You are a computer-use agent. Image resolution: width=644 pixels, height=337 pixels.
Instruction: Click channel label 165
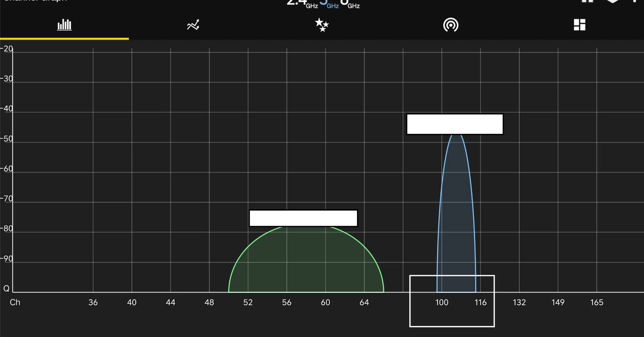point(597,302)
